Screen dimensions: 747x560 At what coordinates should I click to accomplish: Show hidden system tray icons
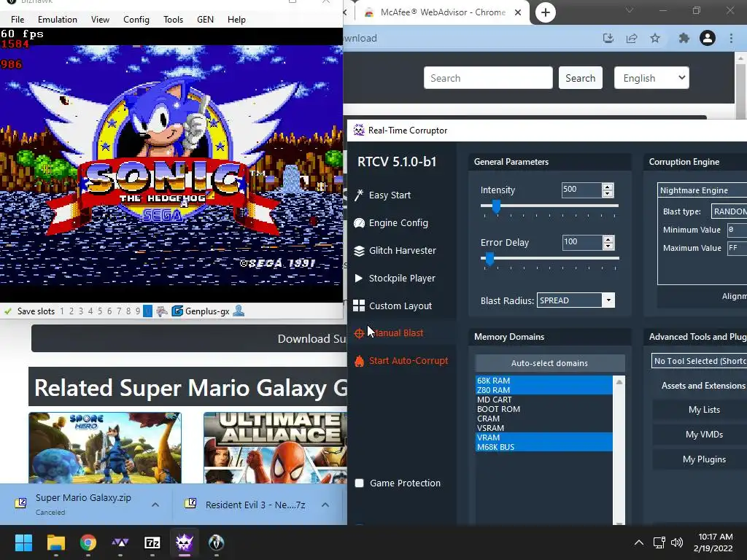point(639,542)
